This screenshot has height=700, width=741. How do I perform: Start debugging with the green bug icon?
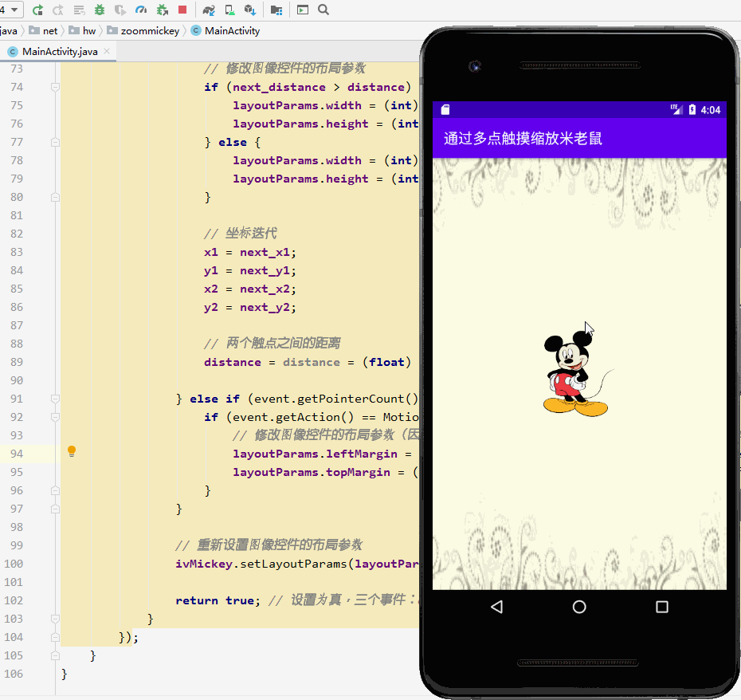[x=100, y=10]
